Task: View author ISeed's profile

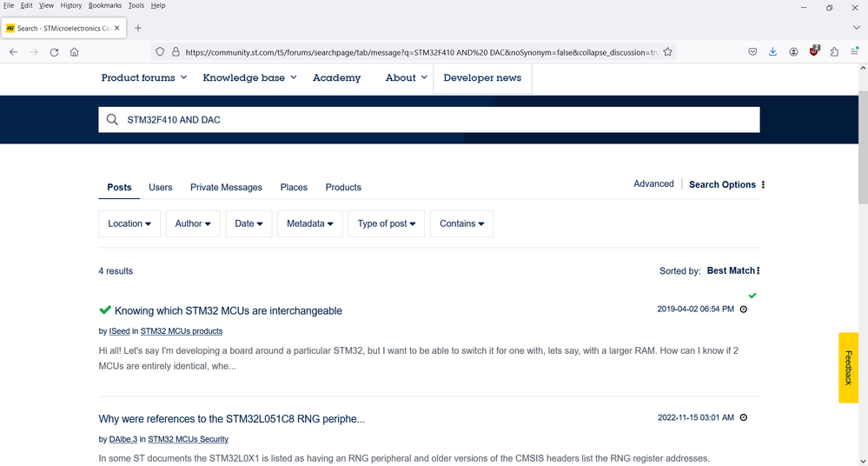Action: [119, 330]
